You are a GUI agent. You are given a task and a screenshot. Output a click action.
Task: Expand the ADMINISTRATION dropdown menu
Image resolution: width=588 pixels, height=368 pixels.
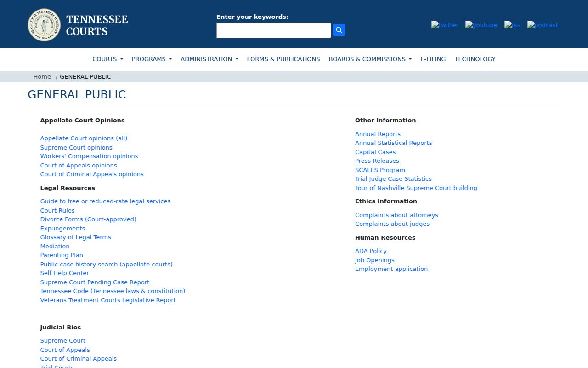click(x=209, y=59)
